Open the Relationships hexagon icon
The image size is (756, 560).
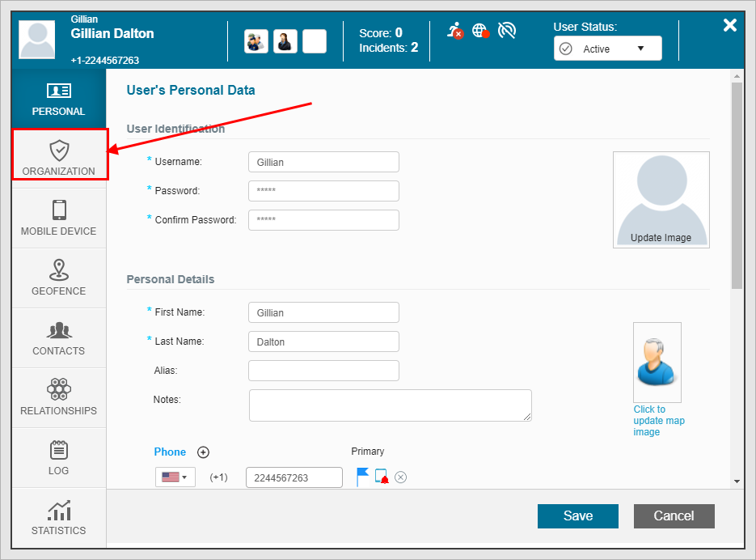[58, 389]
